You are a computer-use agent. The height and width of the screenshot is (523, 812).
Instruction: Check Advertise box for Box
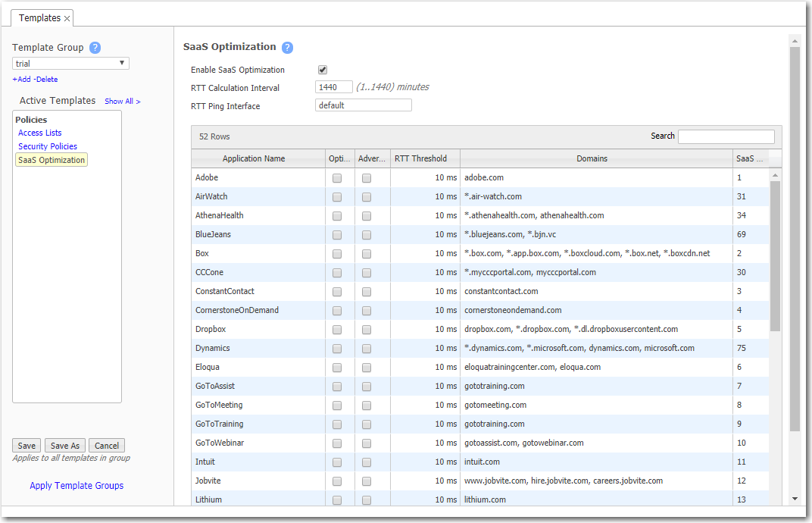[x=367, y=254]
